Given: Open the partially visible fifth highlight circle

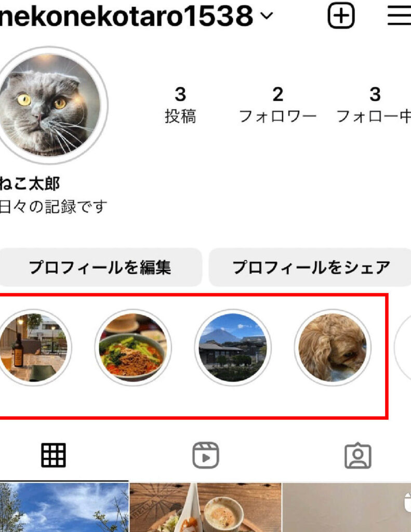Looking at the screenshot, I should [x=403, y=348].
